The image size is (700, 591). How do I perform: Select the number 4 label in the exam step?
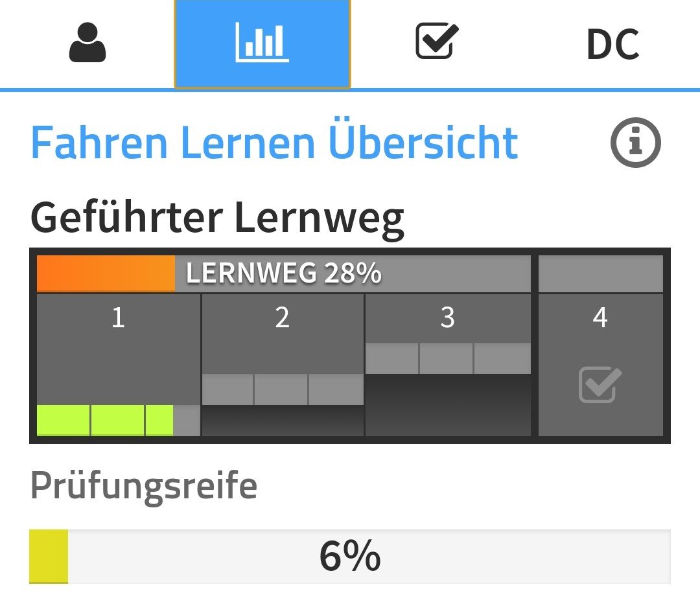[600, 318]
